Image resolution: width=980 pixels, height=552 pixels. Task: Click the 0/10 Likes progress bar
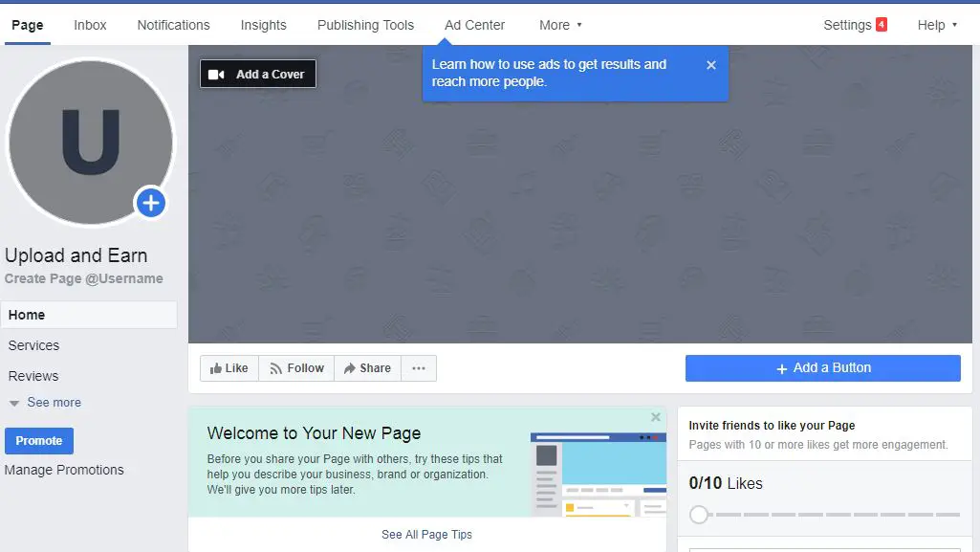coord(824,515)
